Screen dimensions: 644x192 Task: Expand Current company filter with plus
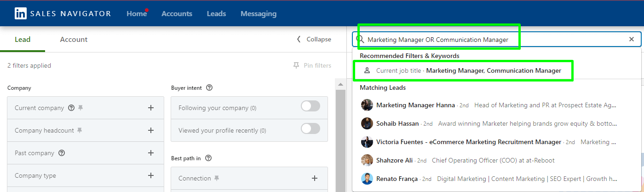151,108
